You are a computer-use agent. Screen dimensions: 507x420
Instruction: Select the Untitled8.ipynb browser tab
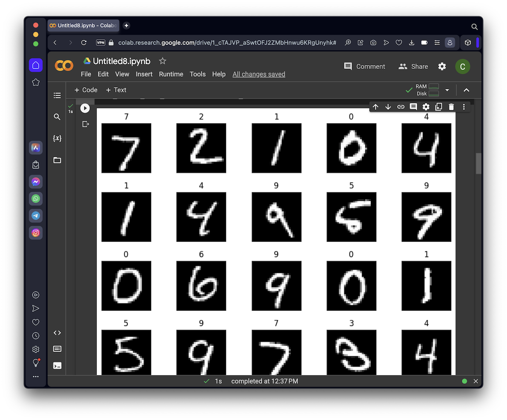(83, 26)
